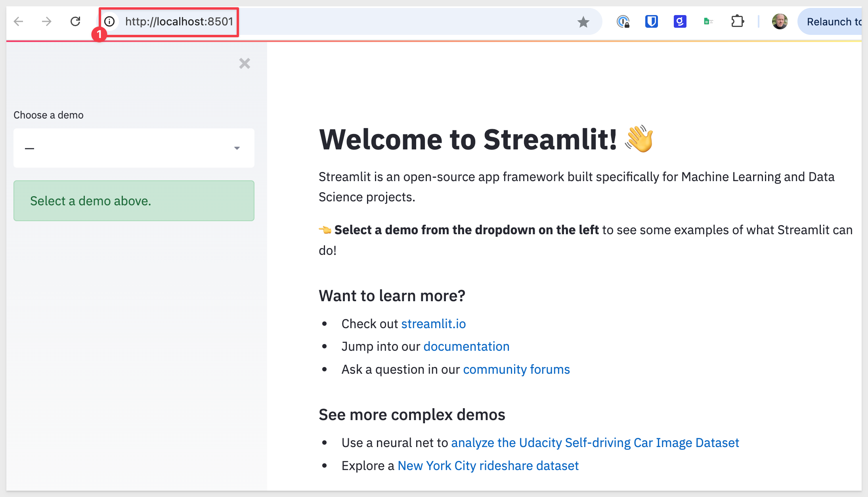Open the blue G extension icon

(x=680, y=21)
